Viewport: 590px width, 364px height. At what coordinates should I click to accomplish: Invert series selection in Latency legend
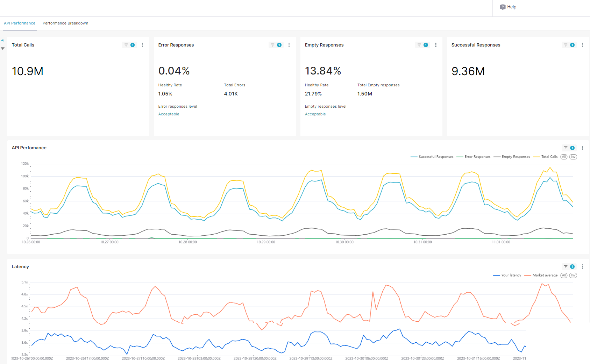tap(573, 275)
